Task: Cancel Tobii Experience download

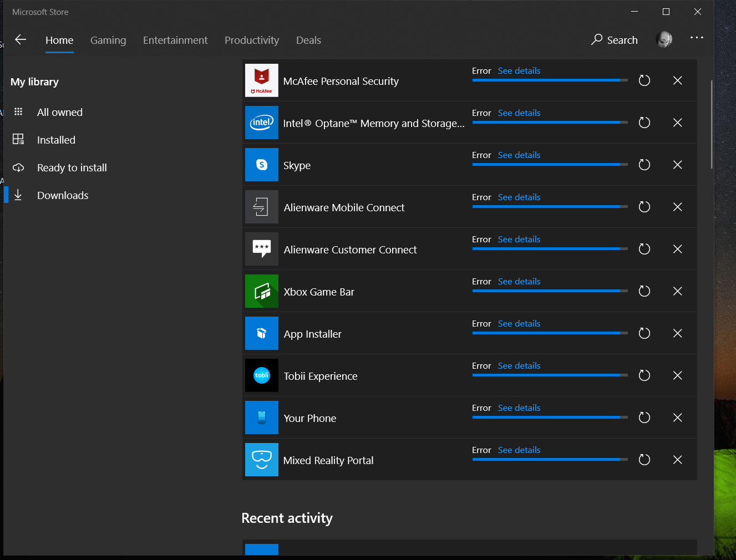Action: click(677, 375)
